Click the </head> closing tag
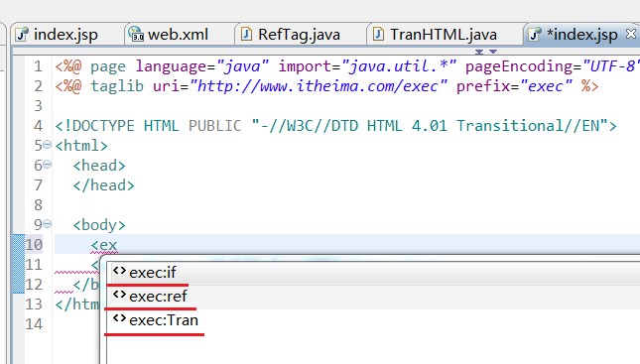Viewport: 640px width, 364px height. click(x=103, y=185)
